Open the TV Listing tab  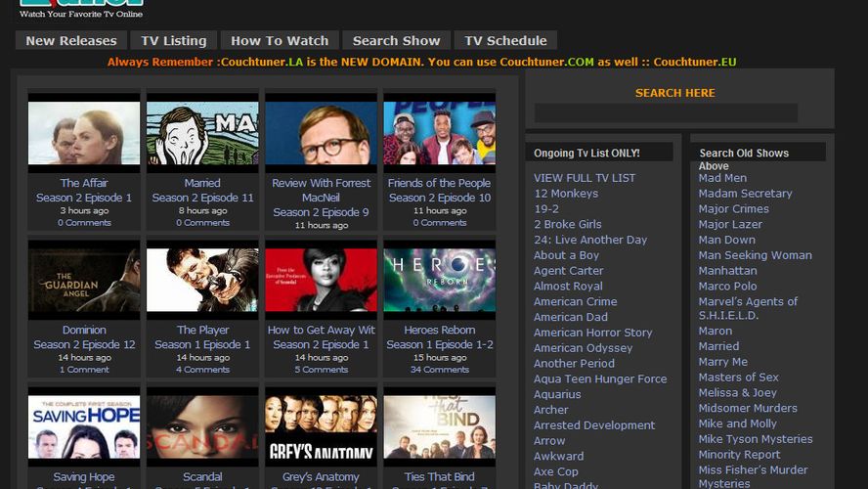(x=174, y=40)
